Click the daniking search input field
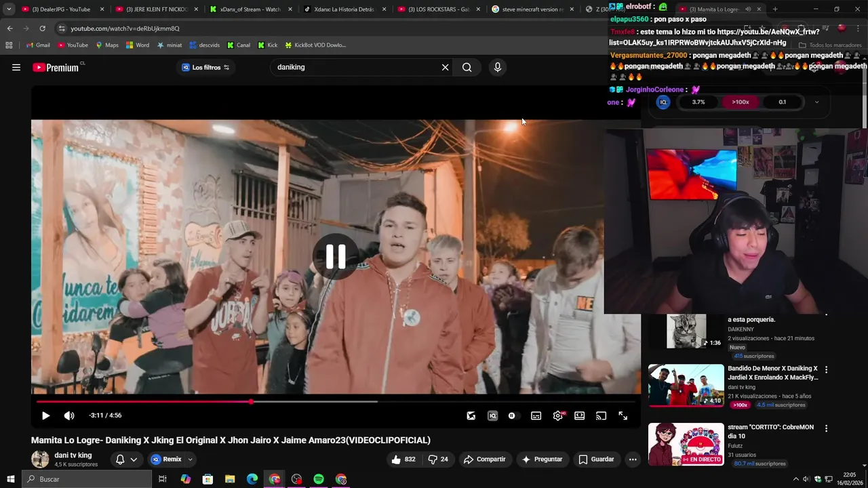Viewport: 868px width, 488px height. [x=356, y=67]
